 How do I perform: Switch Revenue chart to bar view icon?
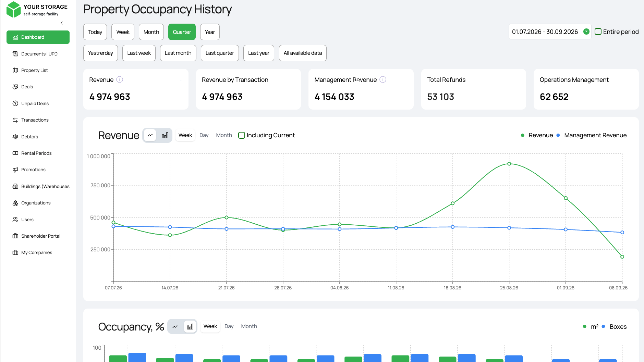165,135
